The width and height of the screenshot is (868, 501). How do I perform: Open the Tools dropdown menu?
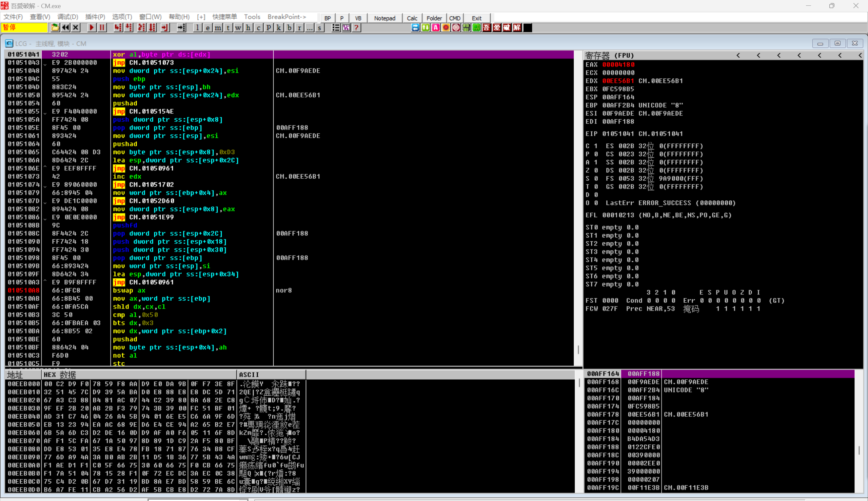click(x=252, y=17)
